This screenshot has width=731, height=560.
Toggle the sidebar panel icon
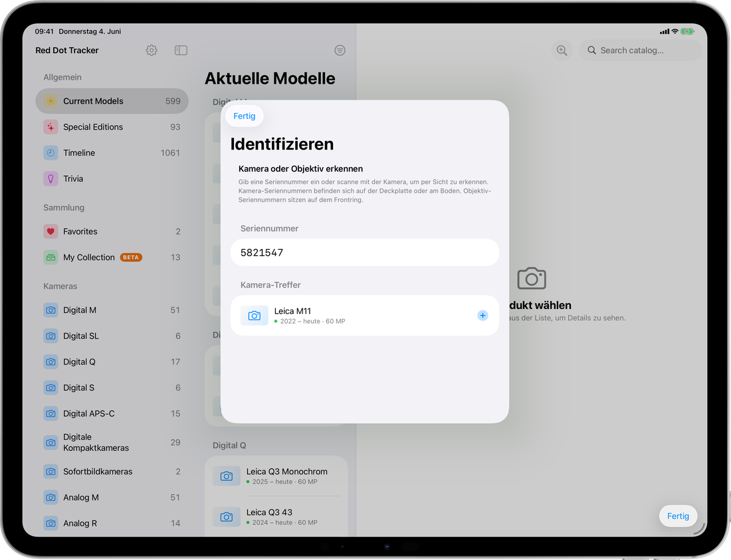(181, 50)
